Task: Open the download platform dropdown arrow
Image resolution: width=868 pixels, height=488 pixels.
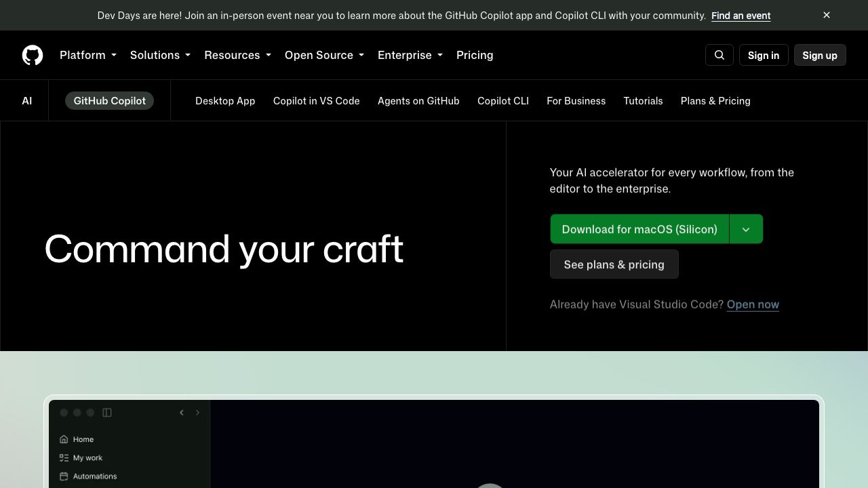Action: click(x=746, y=229)
